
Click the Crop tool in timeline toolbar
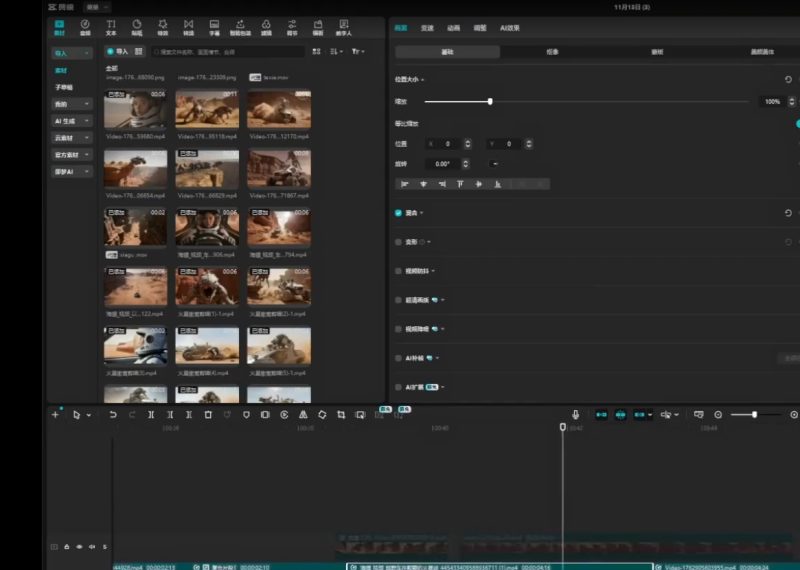pos(341,415)
